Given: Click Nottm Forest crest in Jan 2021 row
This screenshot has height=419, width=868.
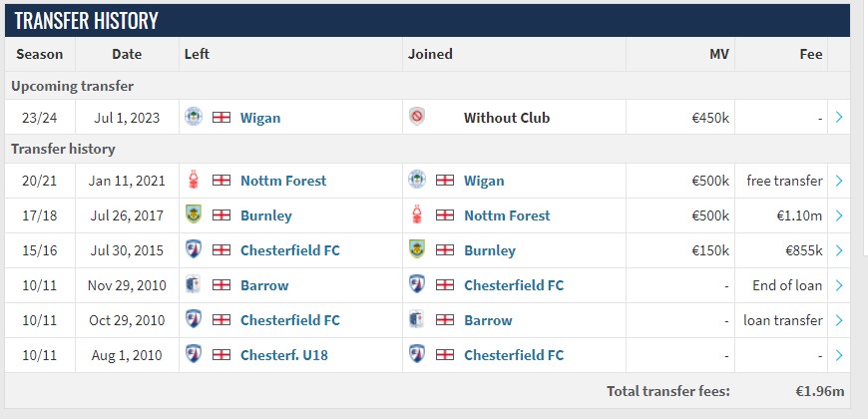Looking at the screenshot, I should point(194,180).
